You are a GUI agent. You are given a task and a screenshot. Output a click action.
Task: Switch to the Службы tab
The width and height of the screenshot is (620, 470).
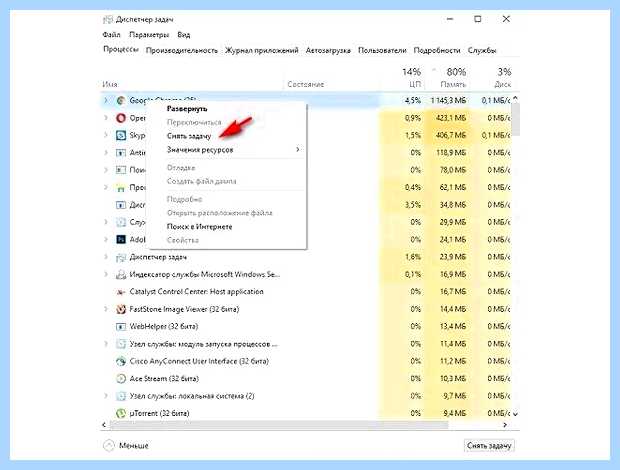tap(482, 50)
